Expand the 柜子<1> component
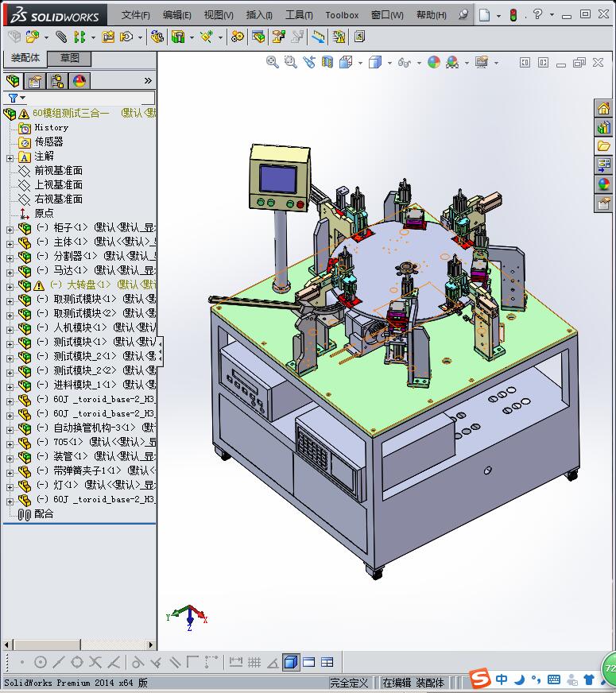 click(x=10, y=230)
